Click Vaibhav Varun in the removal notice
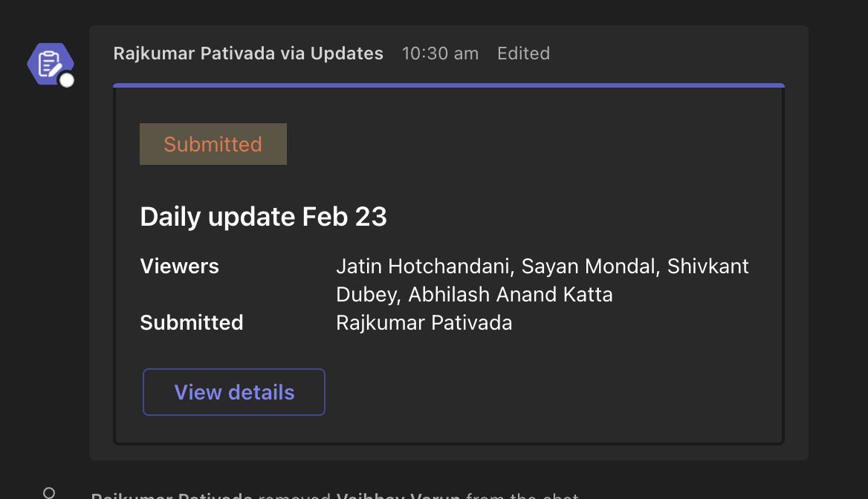 [398, 495]
